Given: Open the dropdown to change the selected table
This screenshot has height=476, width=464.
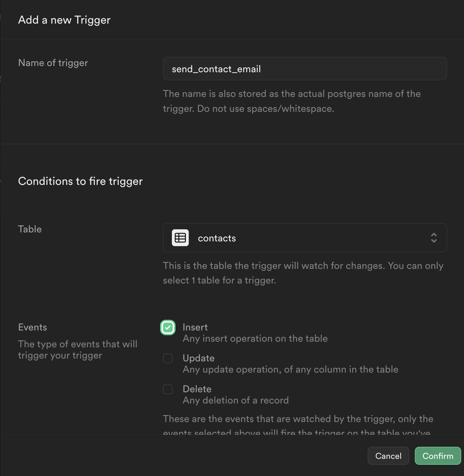Looking at the screenshot, I should click(x=305, y=238).
